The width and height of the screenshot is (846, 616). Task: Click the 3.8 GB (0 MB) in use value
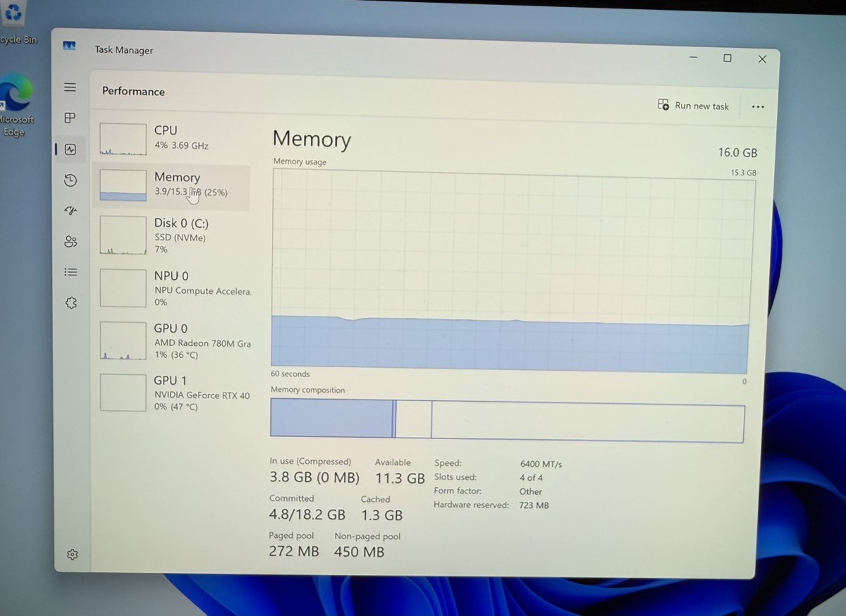pos(314,478)
